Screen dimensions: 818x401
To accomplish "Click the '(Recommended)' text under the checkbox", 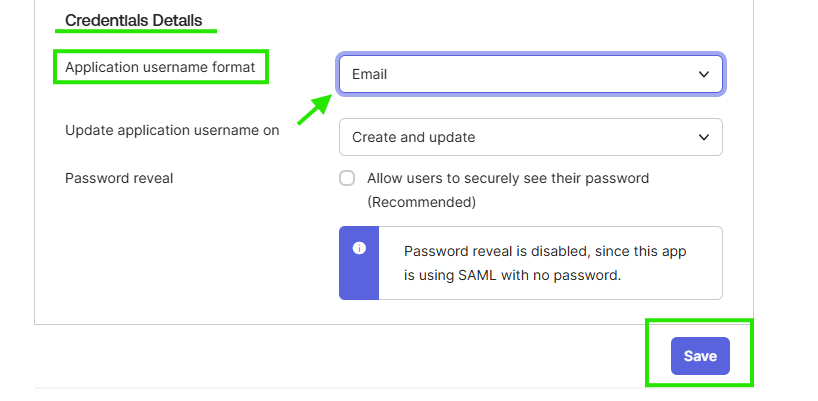I will click(421, 202).
